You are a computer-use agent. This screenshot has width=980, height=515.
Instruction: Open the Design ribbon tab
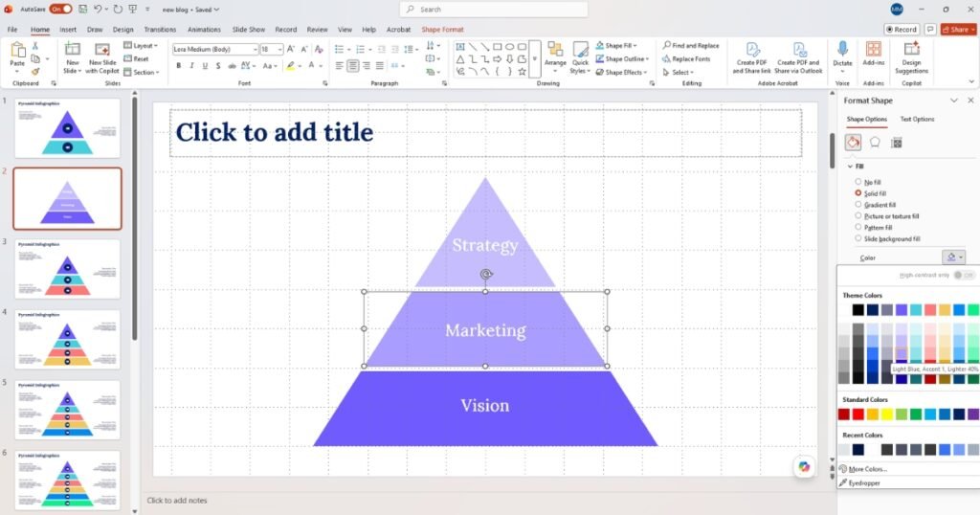tap(123, 30)
